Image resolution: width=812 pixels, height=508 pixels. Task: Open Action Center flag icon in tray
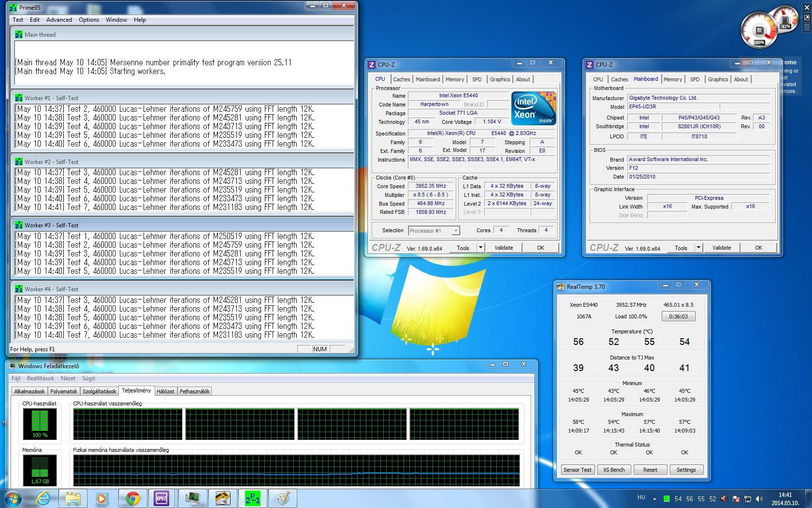pyautogui.click(x=736, y=499)
